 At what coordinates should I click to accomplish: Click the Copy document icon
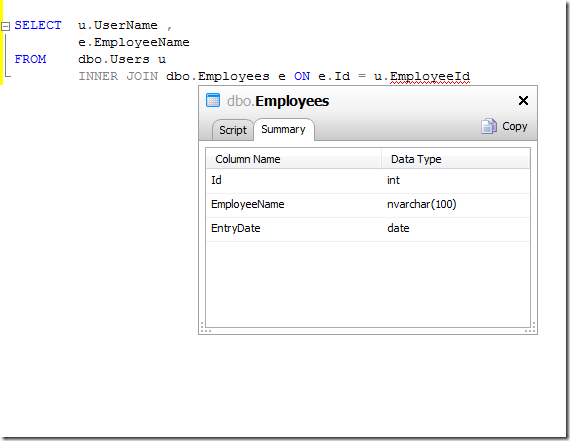[x=489, y=126]
